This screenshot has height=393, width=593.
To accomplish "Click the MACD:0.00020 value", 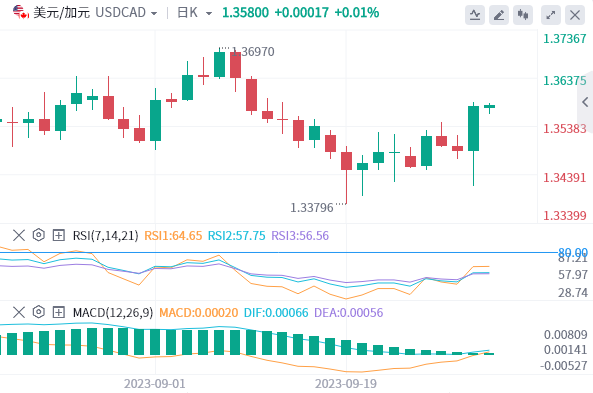I will tap(199, 313).
